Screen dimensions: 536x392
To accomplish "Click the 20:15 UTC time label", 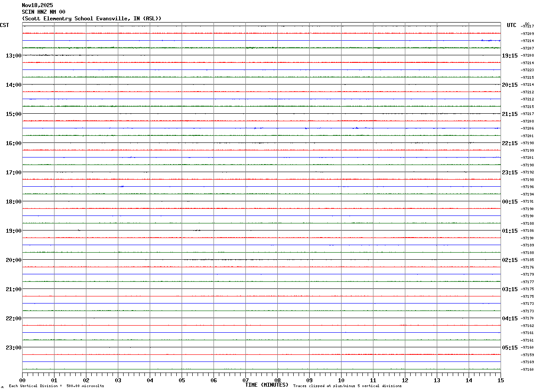I will click(x=510, y=85).
